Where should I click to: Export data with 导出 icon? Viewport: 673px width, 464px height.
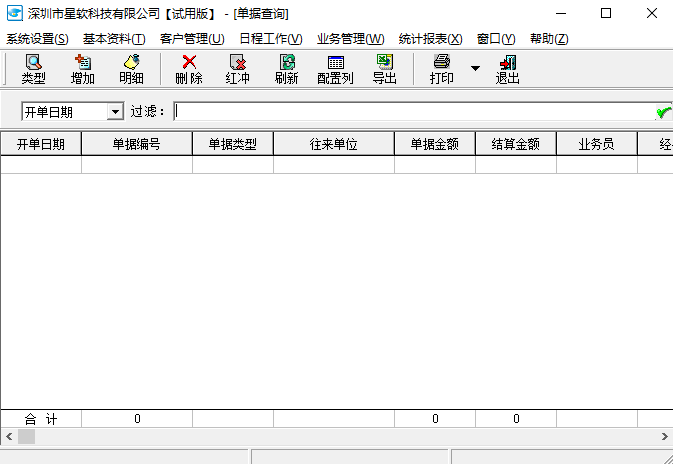pos(385,69)
